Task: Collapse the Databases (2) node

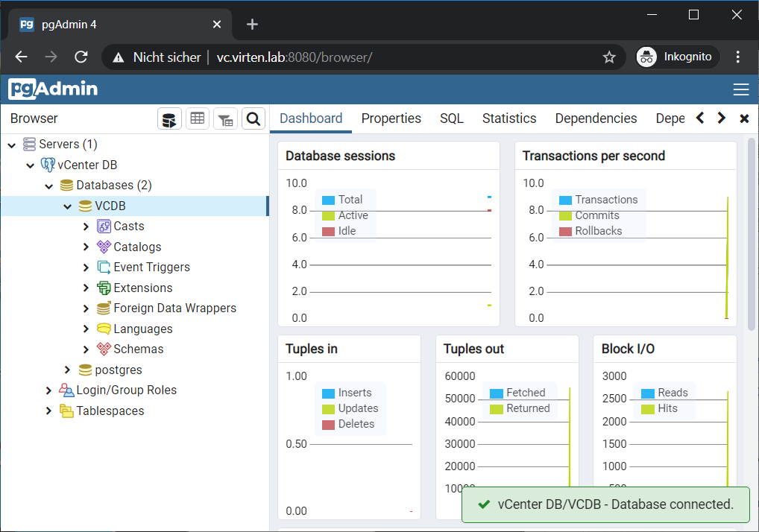Action: [49, 186]
